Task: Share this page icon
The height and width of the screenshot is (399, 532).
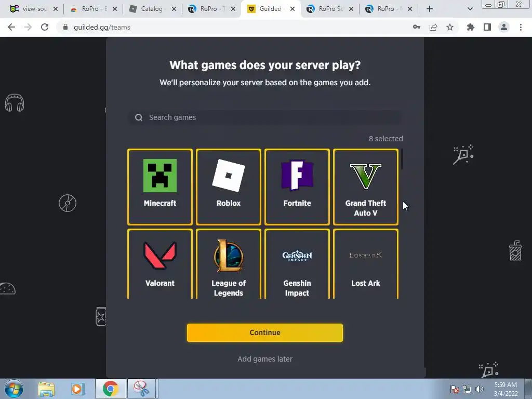Action: [433, 27]
